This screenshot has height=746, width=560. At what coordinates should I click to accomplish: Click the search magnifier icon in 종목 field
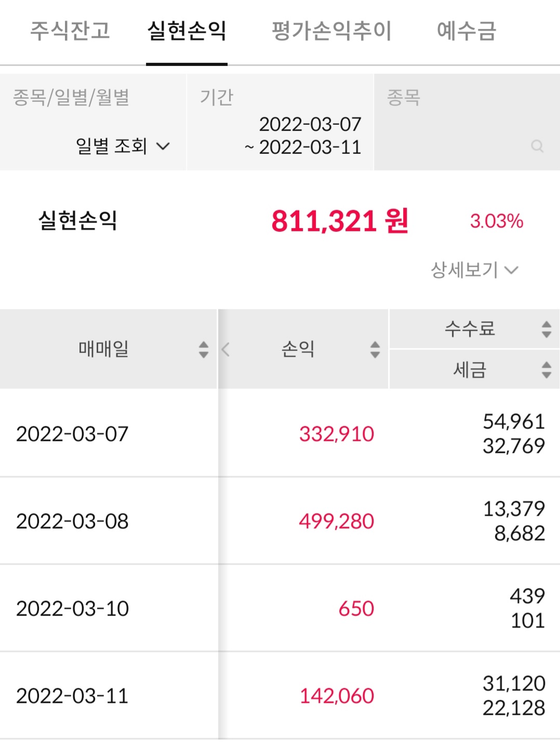(537, 146)
